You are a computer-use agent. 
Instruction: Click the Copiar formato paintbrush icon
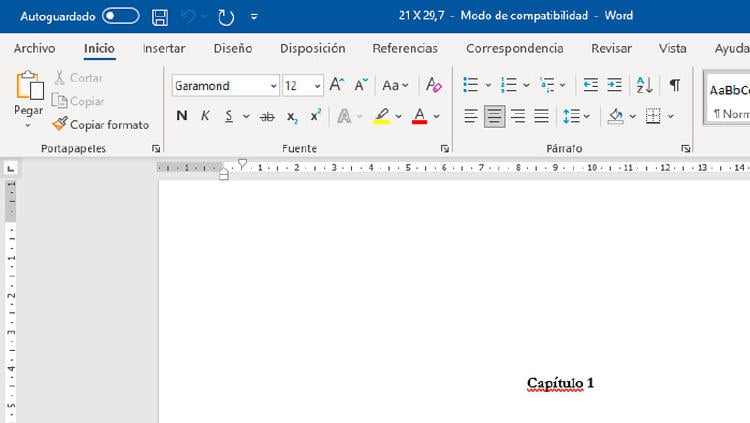(x=60, y=125)
